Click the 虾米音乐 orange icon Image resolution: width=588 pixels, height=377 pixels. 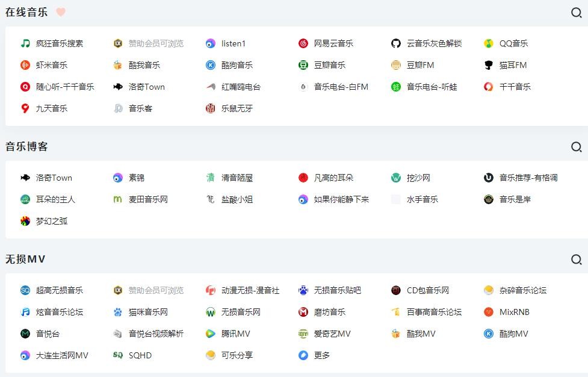25,65
